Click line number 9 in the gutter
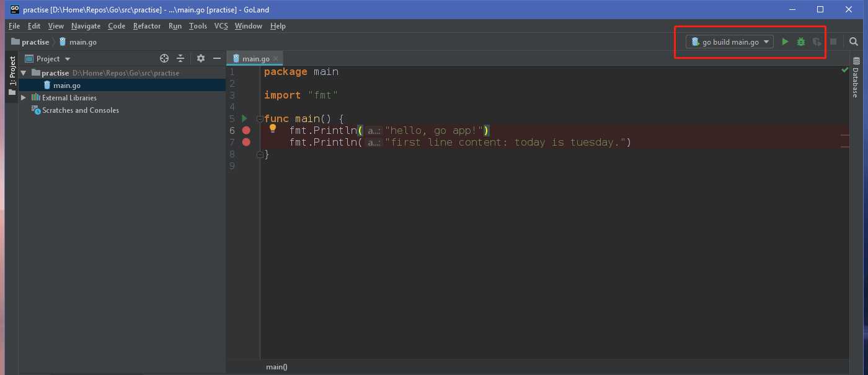Screen dimensions: 868x375 coord(232,166)
